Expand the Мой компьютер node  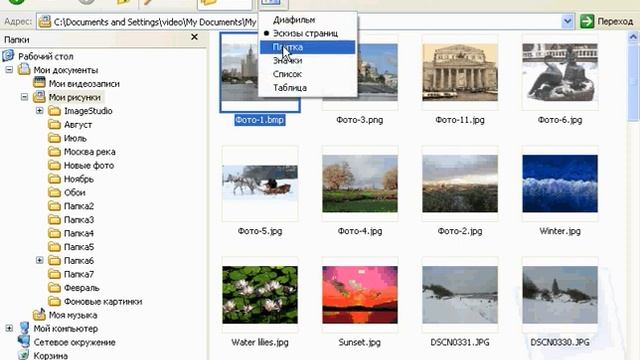point(9,328)
